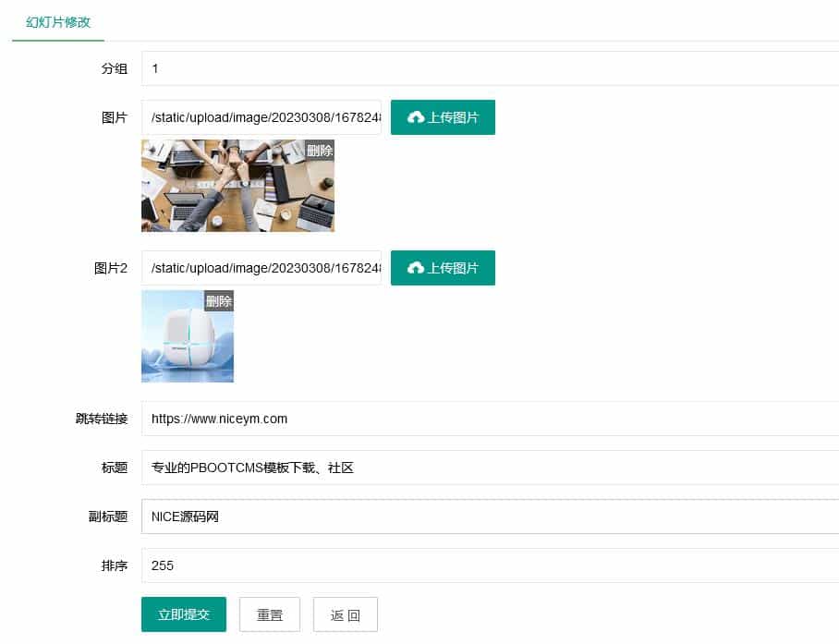Click the air purifier image thumbnail

187,335
